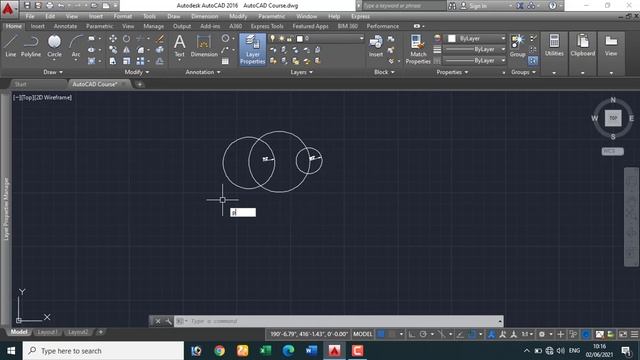Click the Array tool icon
Screen dimensions: 640x360
coord(140,61)
